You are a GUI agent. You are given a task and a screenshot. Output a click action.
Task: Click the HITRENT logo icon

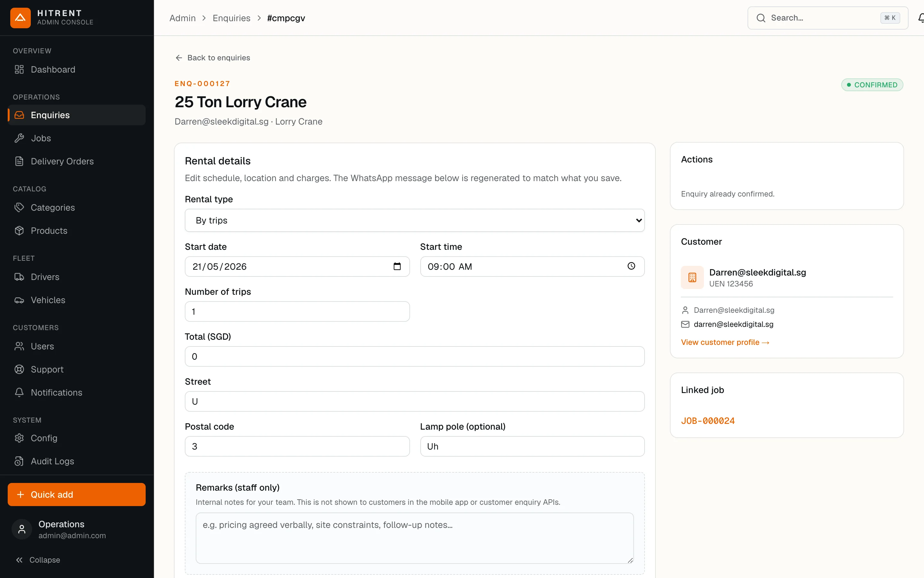[x=20, y=18]
